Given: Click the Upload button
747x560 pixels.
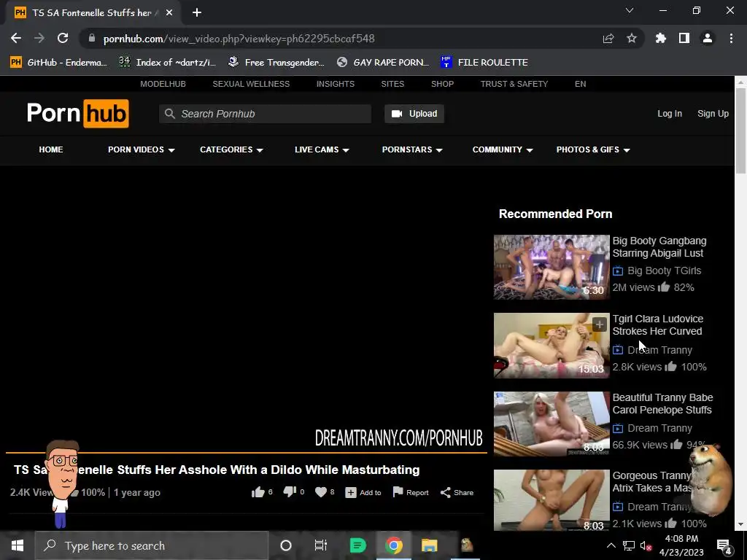Looking at the screenshot, I should [414, 113].
